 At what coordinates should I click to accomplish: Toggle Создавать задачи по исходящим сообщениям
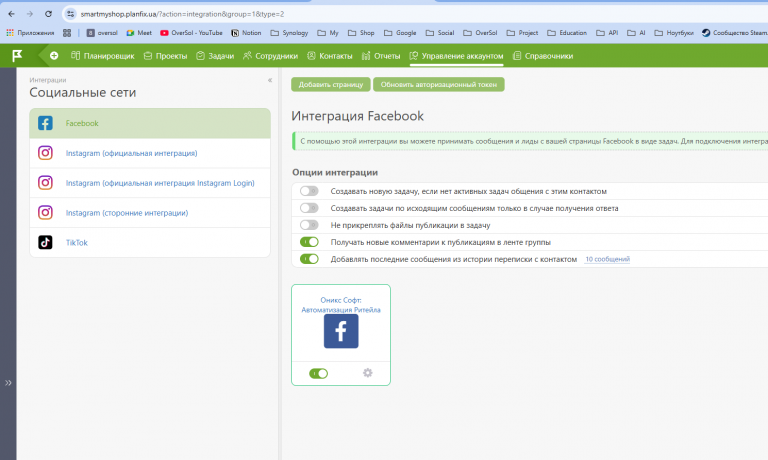(x=309, y=208)
